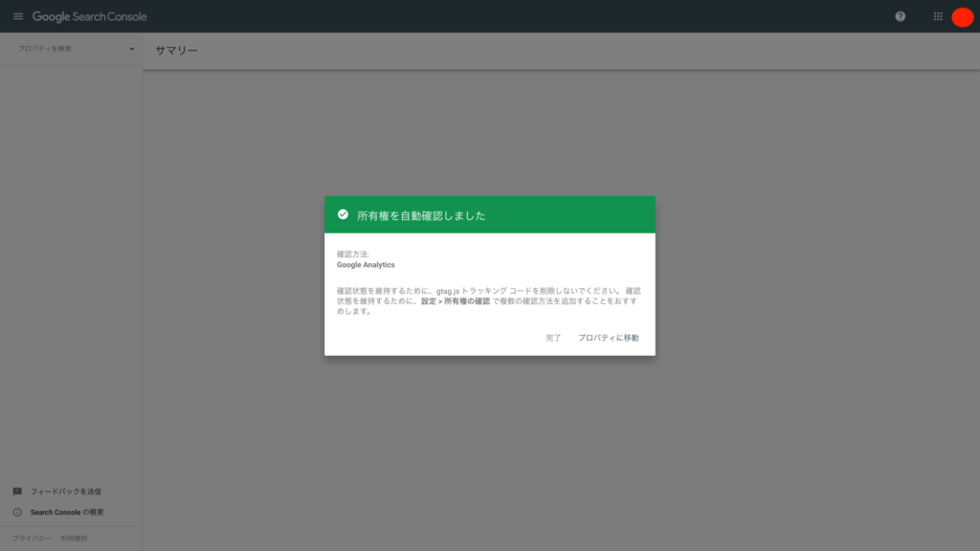The image size is (980, 551).
Task: Click the プロパティに移動 button
Action: pos(608,338)
